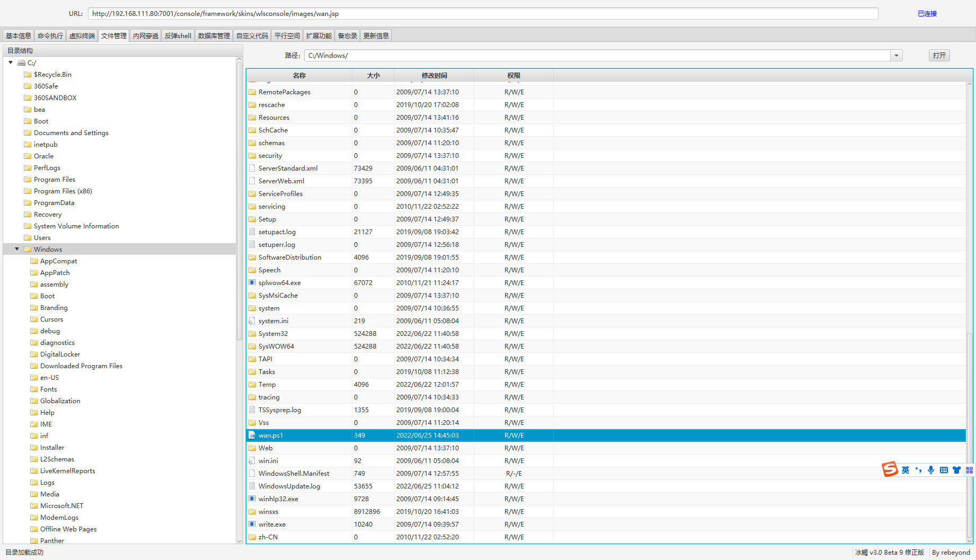Click the directory tree vertical scrollbar
976x560 pixels.
point(239,201)
